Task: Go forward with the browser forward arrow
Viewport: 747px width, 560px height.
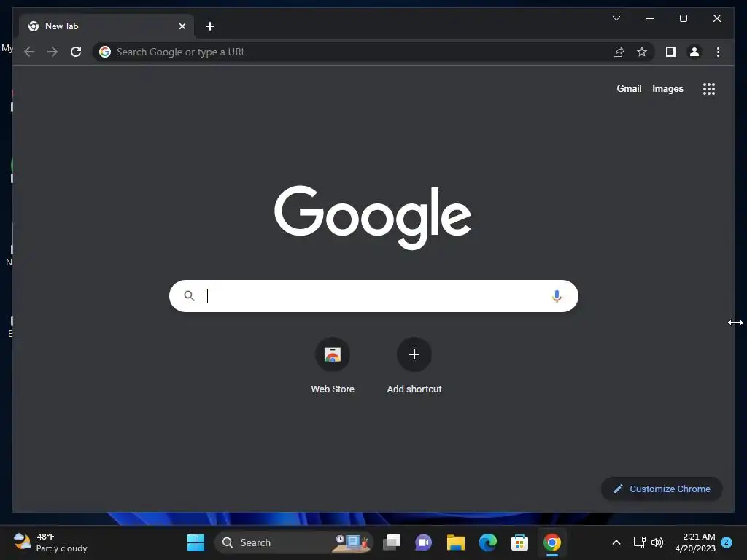Action: click(53, 52)
